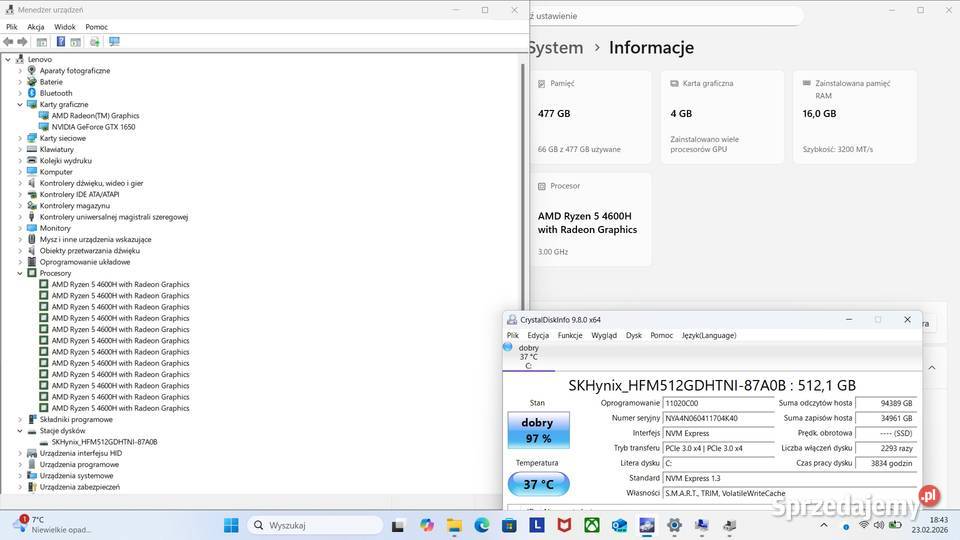The image size is (960, 540).
Task: Open the weather widget showing 7°C
Action: tap(52, 525)
